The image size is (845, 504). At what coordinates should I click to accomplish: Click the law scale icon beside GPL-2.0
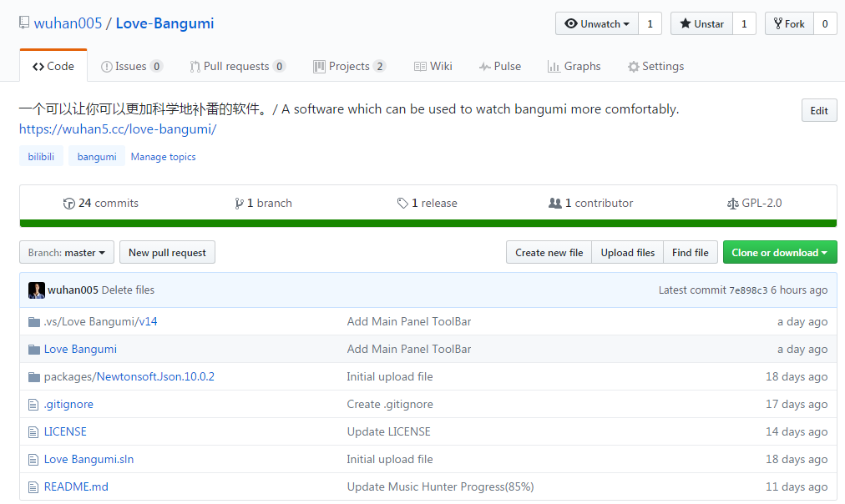click(x=732, y=204)
